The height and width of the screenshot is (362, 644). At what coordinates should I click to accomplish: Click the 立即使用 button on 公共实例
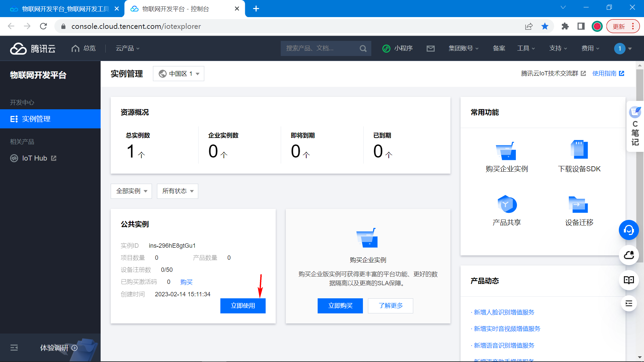coord(243,306)
